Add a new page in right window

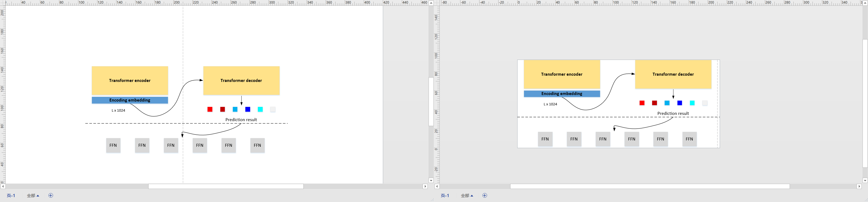[485, 195]
